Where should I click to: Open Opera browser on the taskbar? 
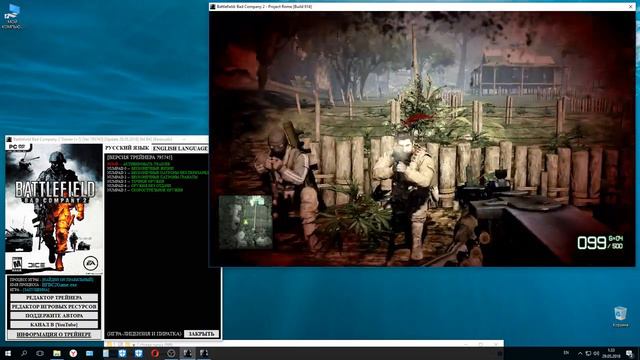tap(155, 353)
